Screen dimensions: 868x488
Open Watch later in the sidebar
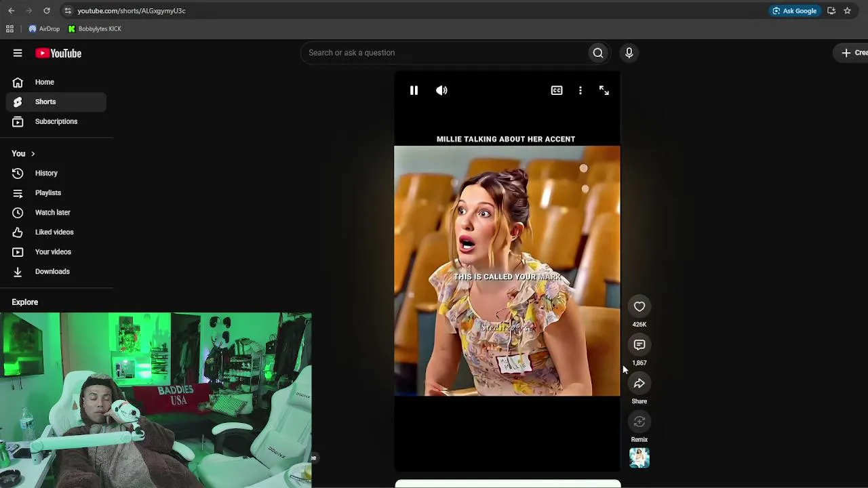(56, 213)
